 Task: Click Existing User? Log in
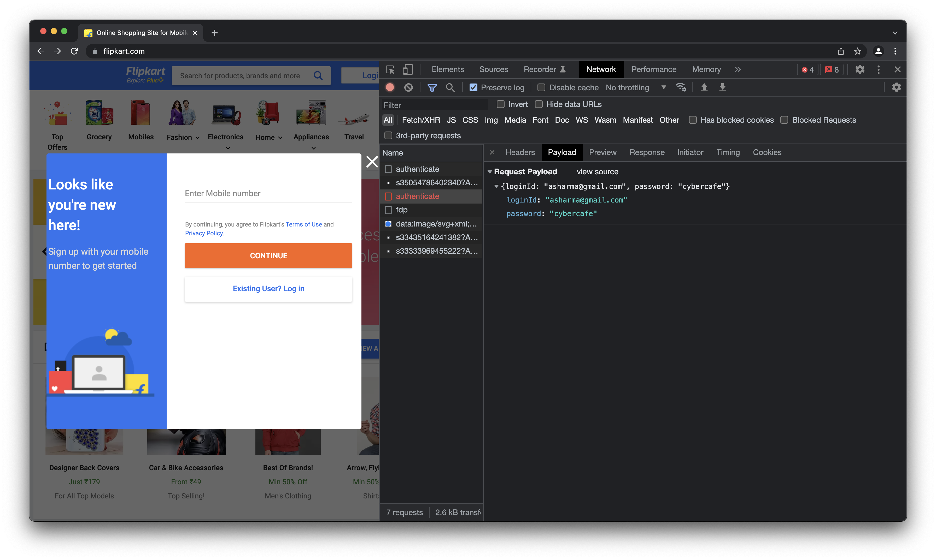(x=268, y=289)
